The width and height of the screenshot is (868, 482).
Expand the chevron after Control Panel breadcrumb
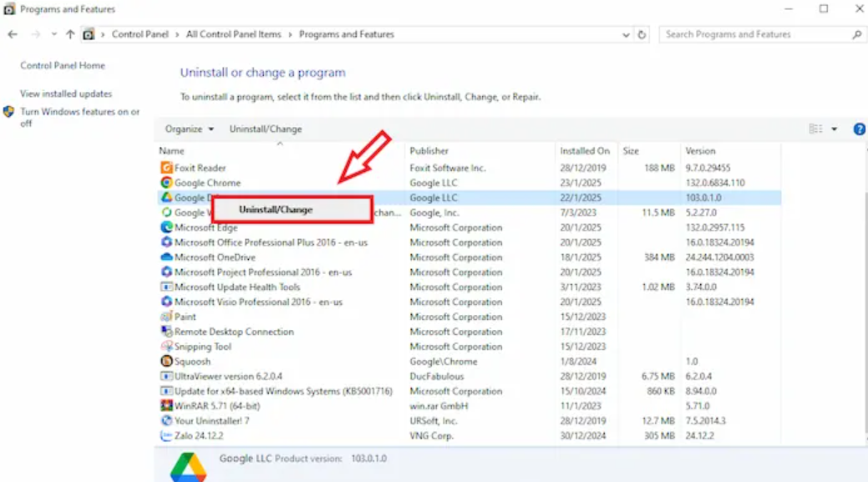click(177, 34)
